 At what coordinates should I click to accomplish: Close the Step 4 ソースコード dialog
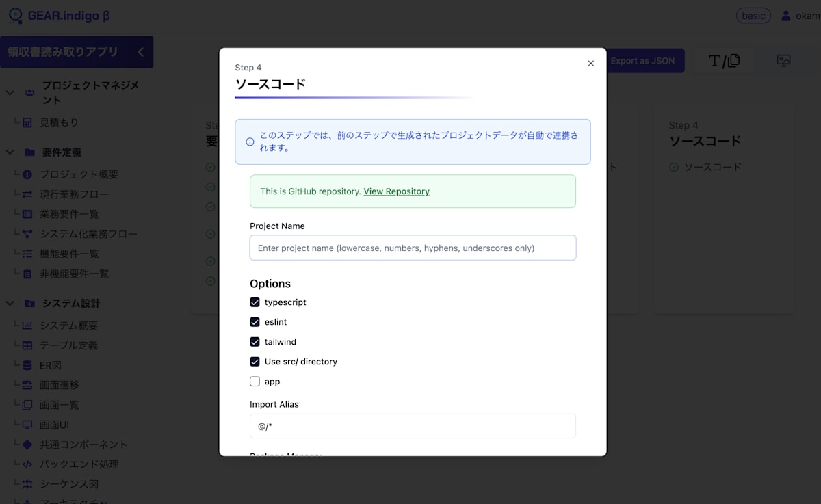(591, 64)
